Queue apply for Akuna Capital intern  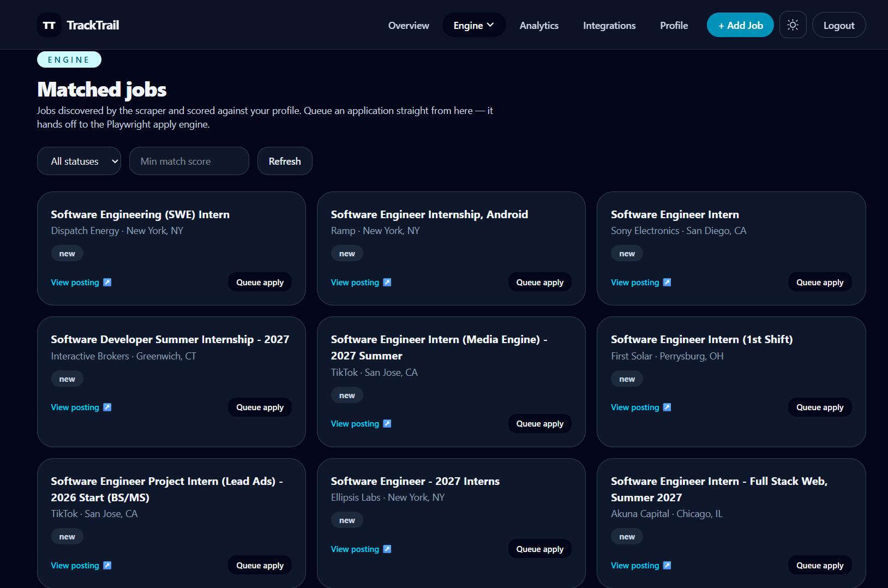point(820,566)
